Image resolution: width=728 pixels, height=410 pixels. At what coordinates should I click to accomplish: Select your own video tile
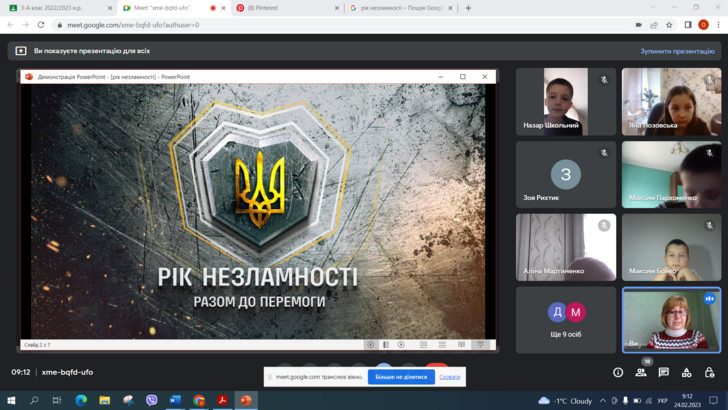click(x=671, y=320)
